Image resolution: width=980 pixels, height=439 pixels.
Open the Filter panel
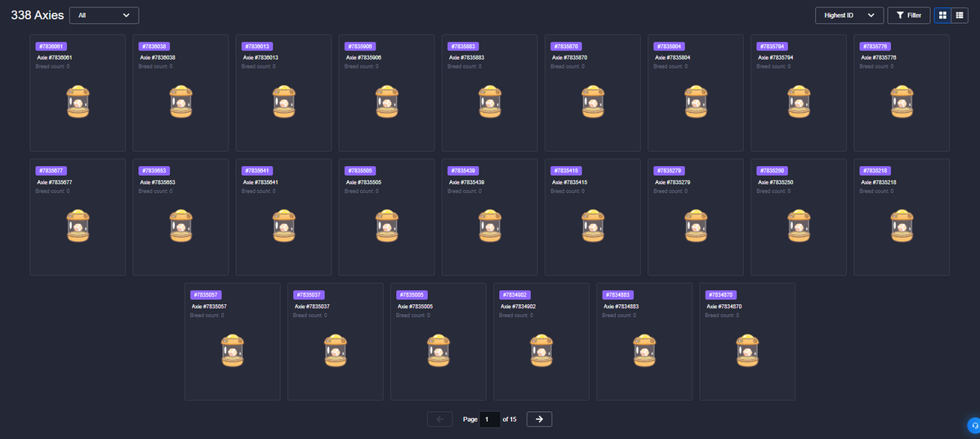tap(908, 15)
